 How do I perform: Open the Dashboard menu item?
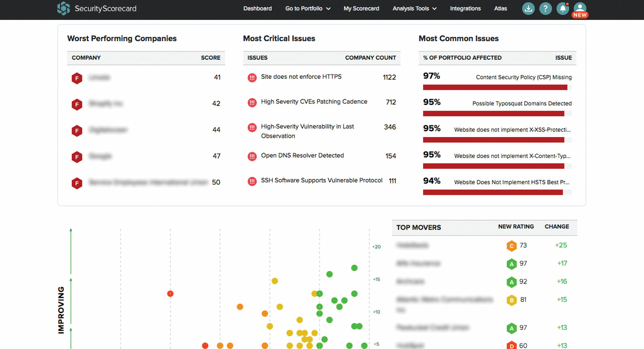click(257, 8)
